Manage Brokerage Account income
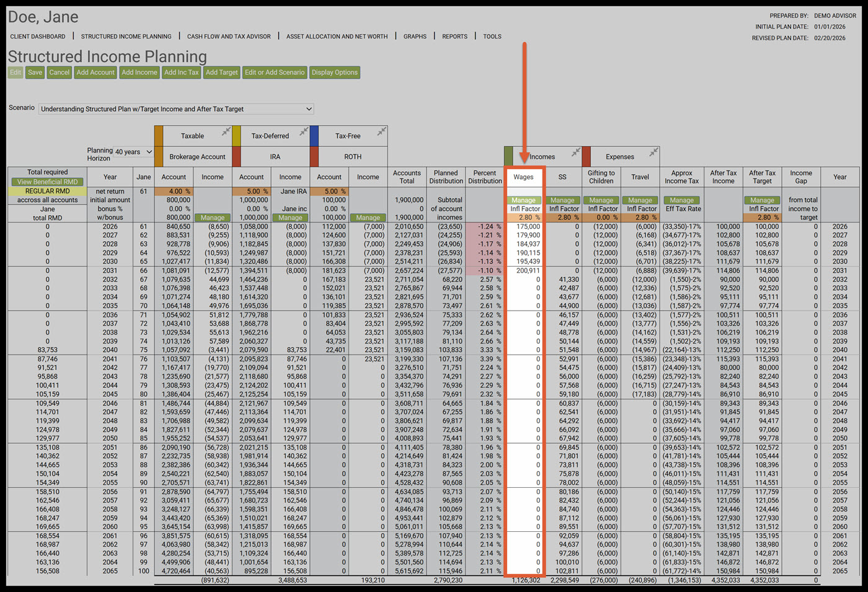The image size is (868, 592). point(213,218)
